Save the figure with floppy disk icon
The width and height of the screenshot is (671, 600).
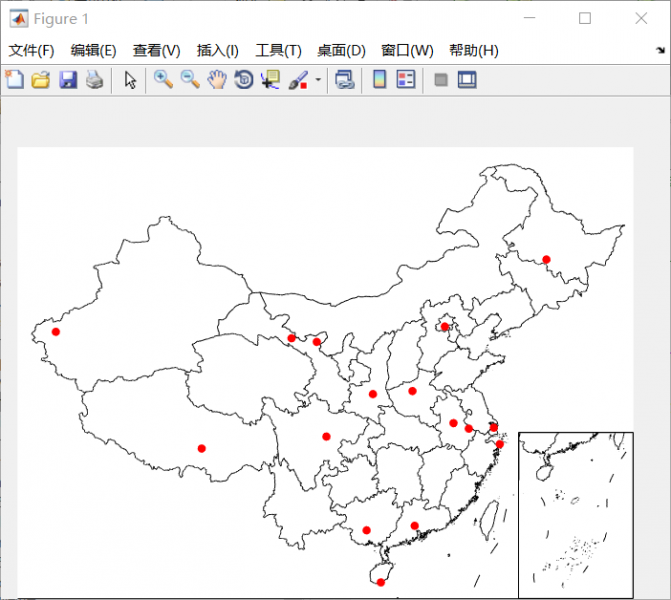(x=68, y=80)
